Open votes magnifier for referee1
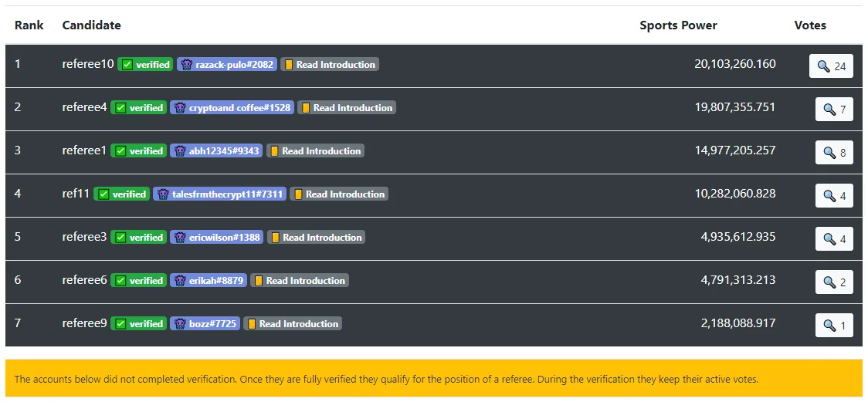Image resolution: width=868 pixels, height=402 pixels. (834, 152)
